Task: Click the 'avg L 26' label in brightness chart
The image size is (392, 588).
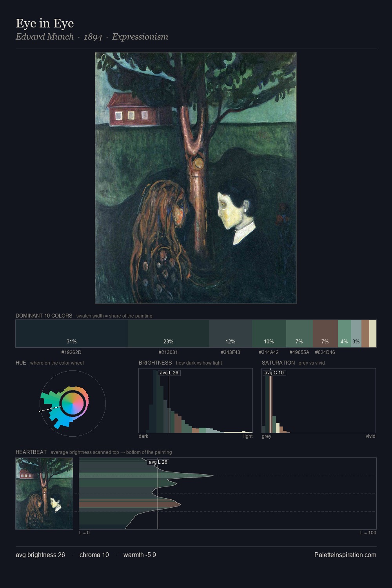Action: [x=169, y=373]
